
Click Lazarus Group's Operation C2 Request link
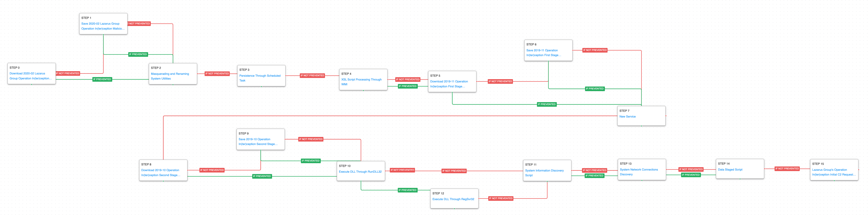tap(829, 170)
